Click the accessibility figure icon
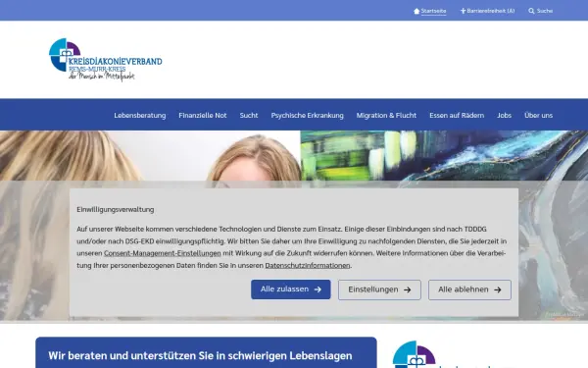 click(x=463, y=11)
